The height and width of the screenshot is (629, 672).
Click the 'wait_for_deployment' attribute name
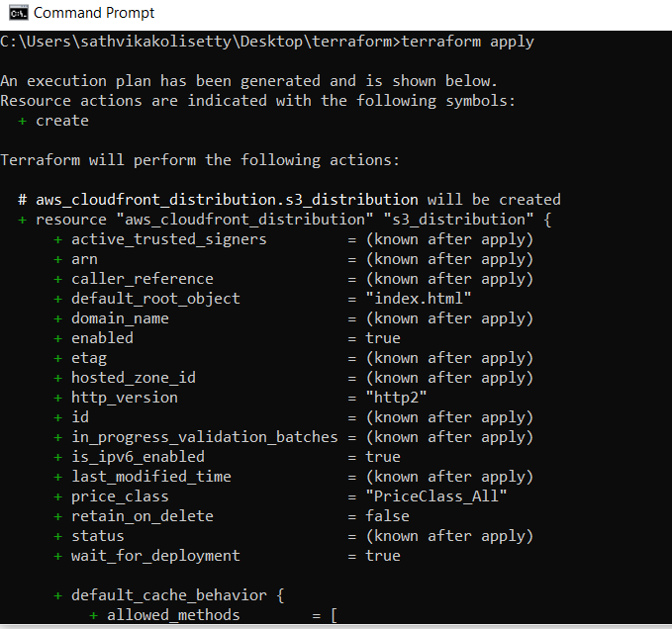pos(155,556)
